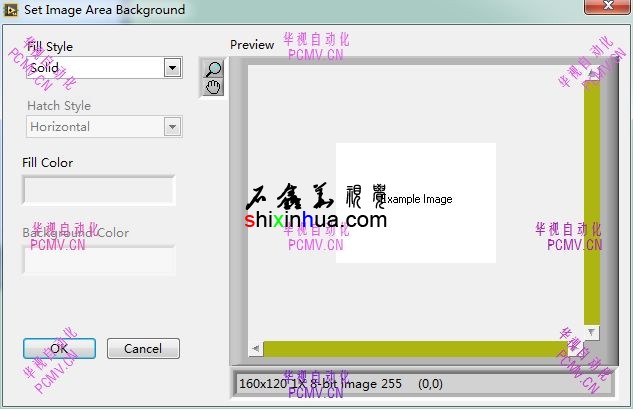The height and width of the screenshot is (409, 633).
Task: Open the Fill Style dropdown arrow
Action: coord(172,68)
